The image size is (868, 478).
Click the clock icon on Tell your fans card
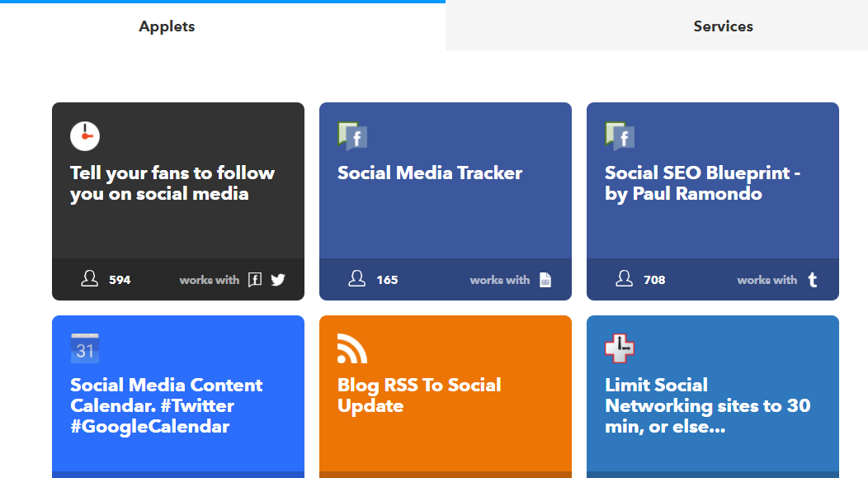click(85, 135)
